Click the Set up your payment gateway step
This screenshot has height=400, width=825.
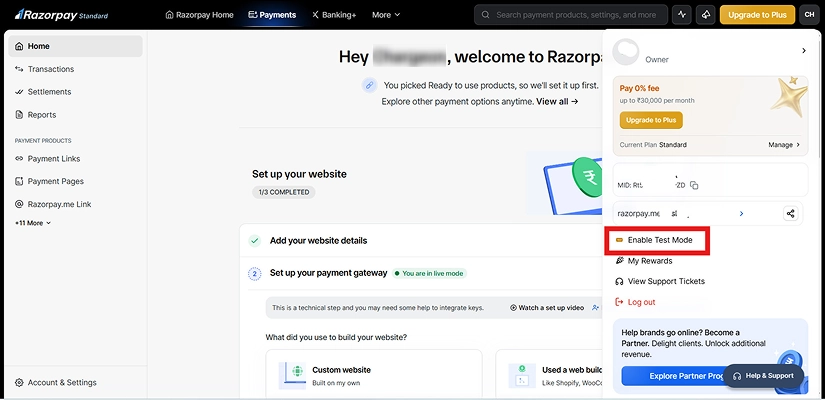(328, 273)
